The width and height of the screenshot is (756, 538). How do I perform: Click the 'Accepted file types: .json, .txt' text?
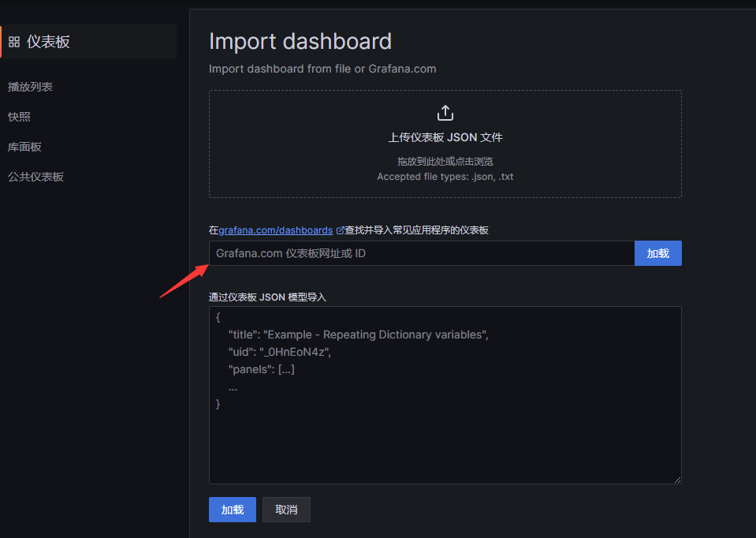[x=445, y=177]
